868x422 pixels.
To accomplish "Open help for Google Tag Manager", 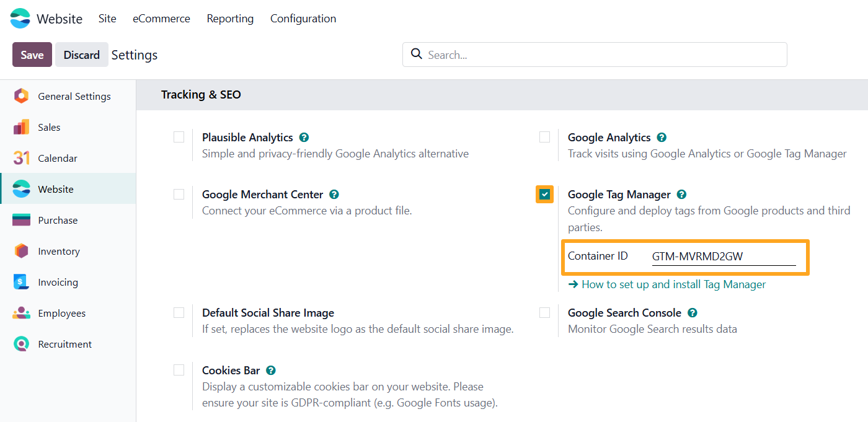I will coord(681,195).
